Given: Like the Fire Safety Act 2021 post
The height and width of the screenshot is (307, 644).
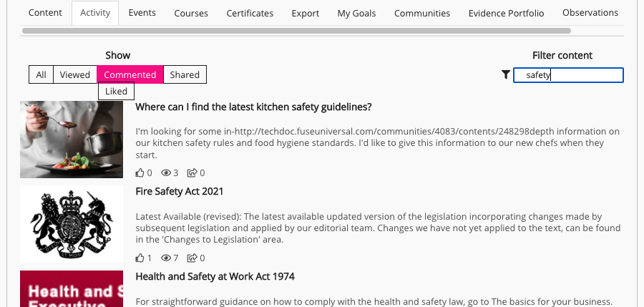Looking at the screenshot, I should pyautogui.click(x=140, y=258).
